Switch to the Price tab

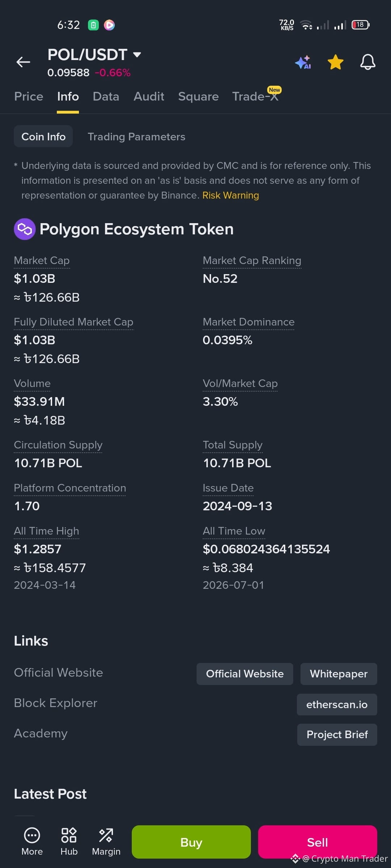pyautogui.click(x=29, y=97)
